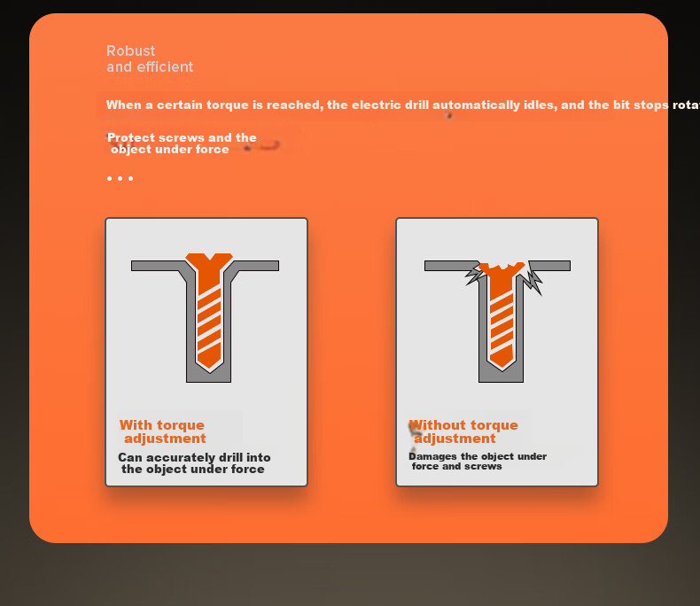Click the three white dots indicator
This screenshot has height=606, width=700.
[121, 178]
